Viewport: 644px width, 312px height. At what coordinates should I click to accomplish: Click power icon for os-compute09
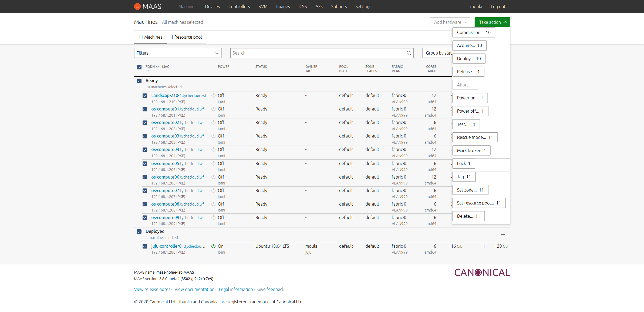click(x=213, y=217)
